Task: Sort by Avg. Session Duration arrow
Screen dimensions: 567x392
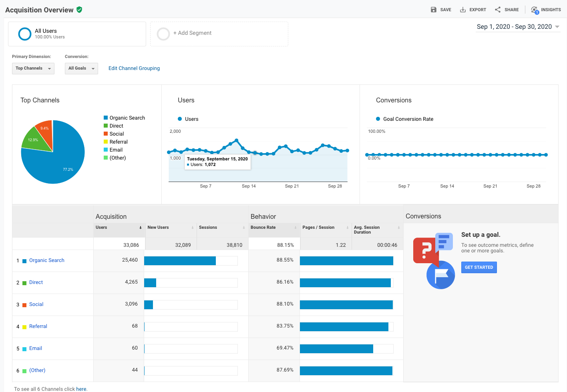Action: coord(399,228)
